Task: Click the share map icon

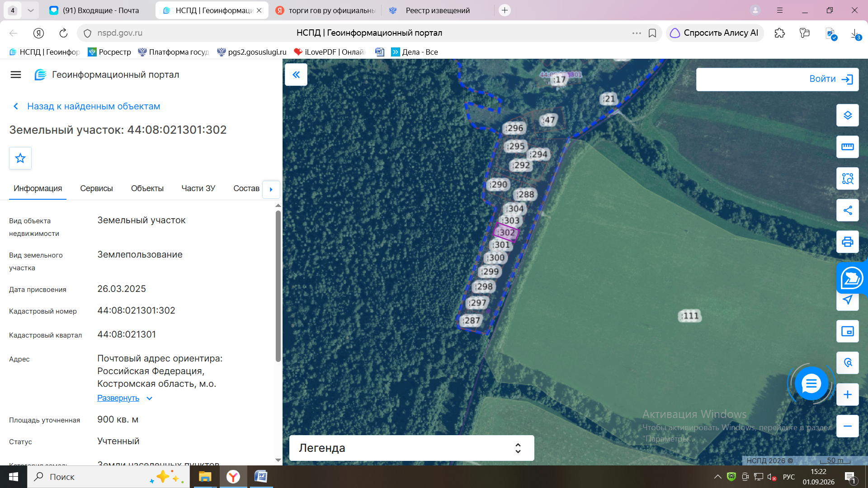Action: pyautogui.click(x=848, y=210)
